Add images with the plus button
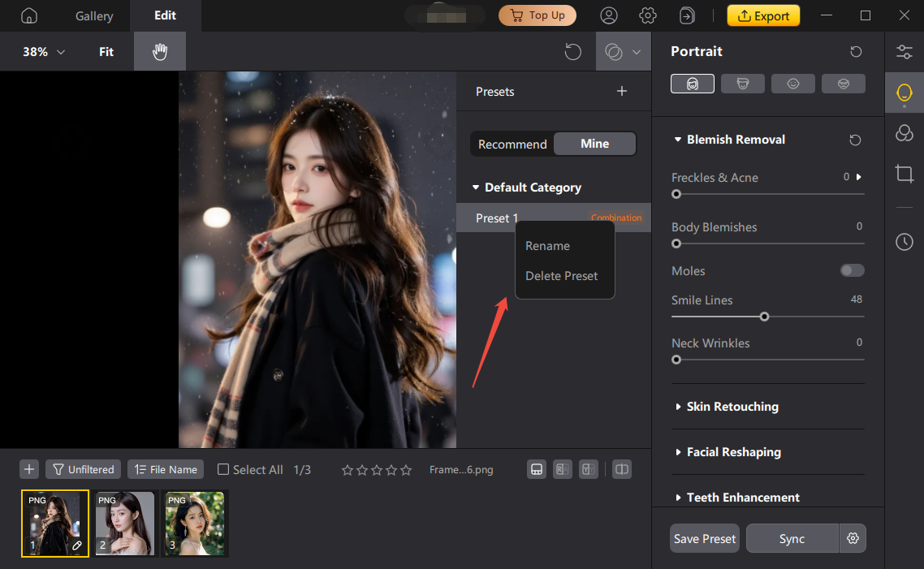Screen dimensions: 924x569 click(x=29, y=469)
